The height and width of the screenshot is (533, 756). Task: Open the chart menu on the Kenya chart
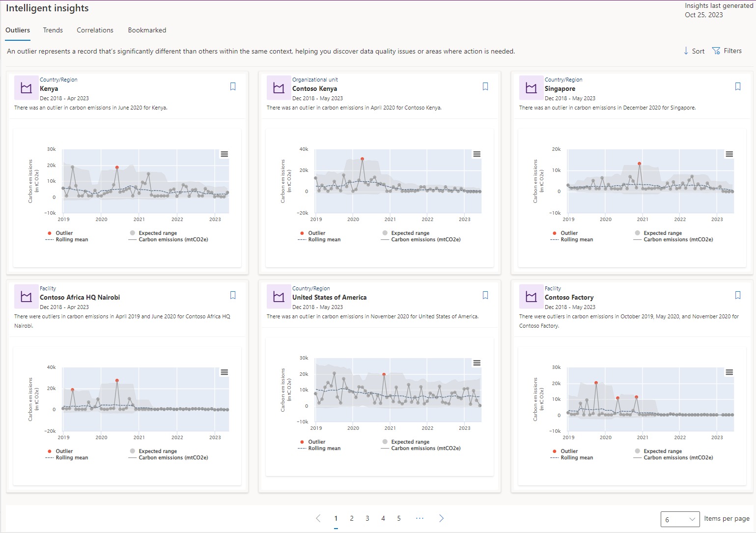click(224, 154)
